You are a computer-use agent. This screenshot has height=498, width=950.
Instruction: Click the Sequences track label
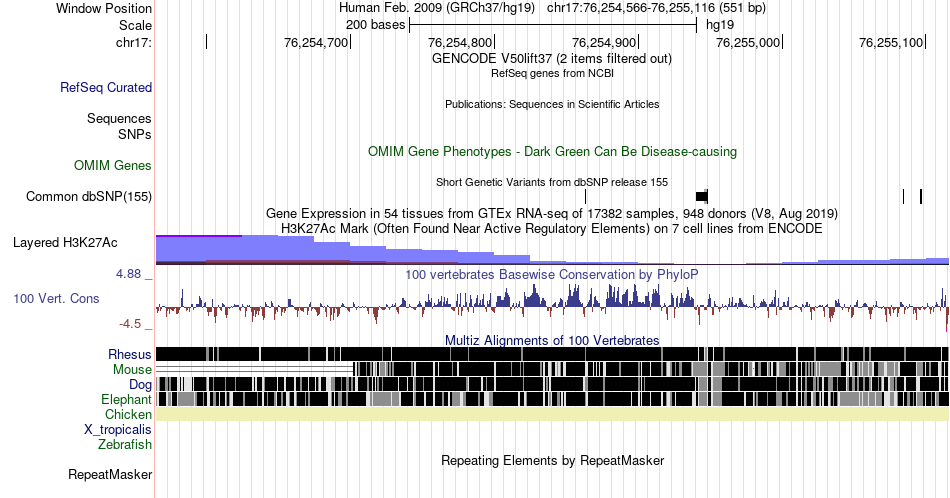tap(119, 118)
